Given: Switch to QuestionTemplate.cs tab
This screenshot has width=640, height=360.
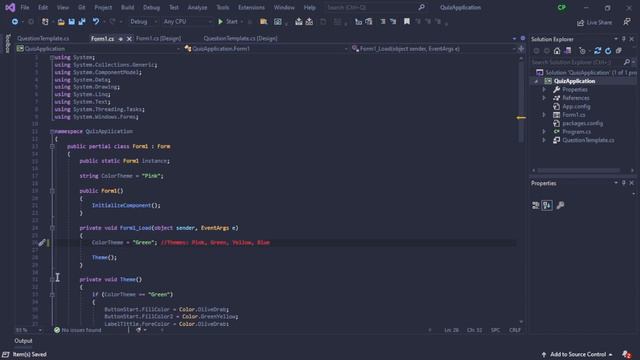Looking at the screenshot, I should click(43, 38).
